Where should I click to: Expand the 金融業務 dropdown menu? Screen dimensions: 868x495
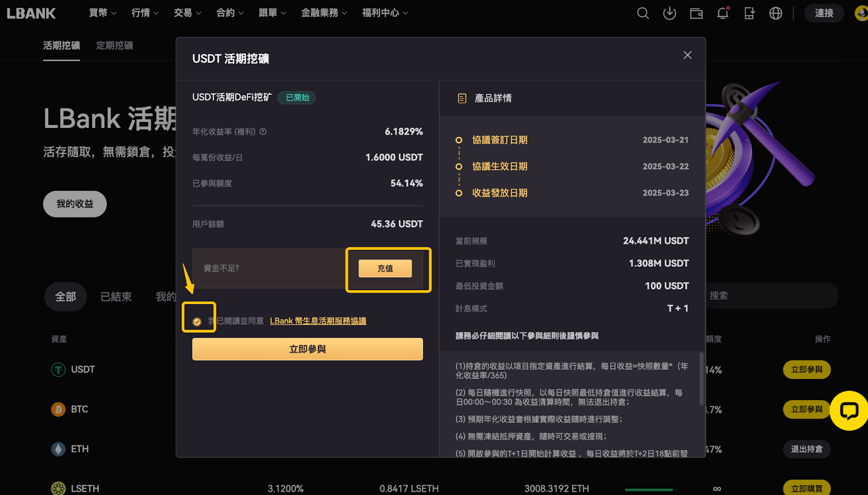(324, 13)
